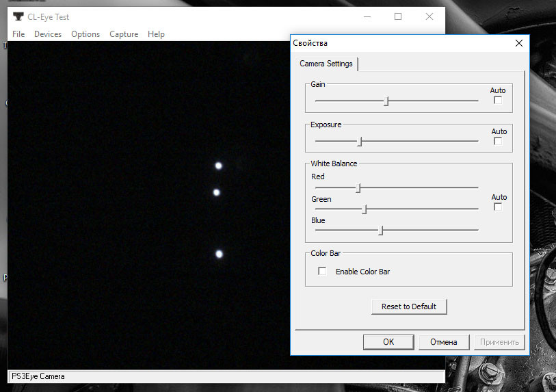Close the Свойства properties dialog
Viewport: 556px width, 392px height.
519,43
